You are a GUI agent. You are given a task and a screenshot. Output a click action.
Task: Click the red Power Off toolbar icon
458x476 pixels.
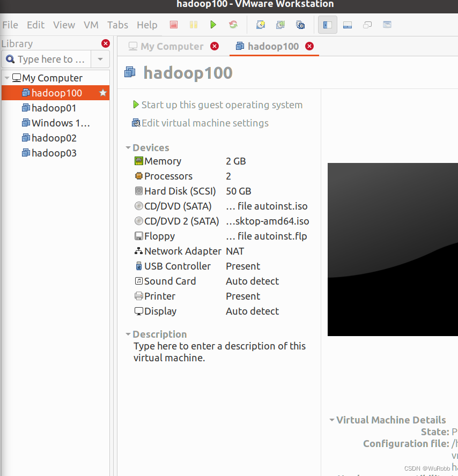pos(174,25)
